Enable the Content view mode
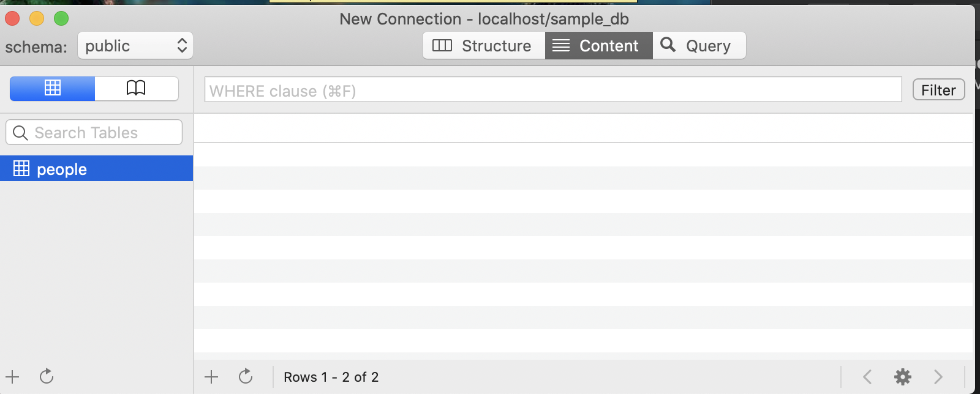Image resolution: width=980 pixels, height=394 pixels. click(598, 45)
